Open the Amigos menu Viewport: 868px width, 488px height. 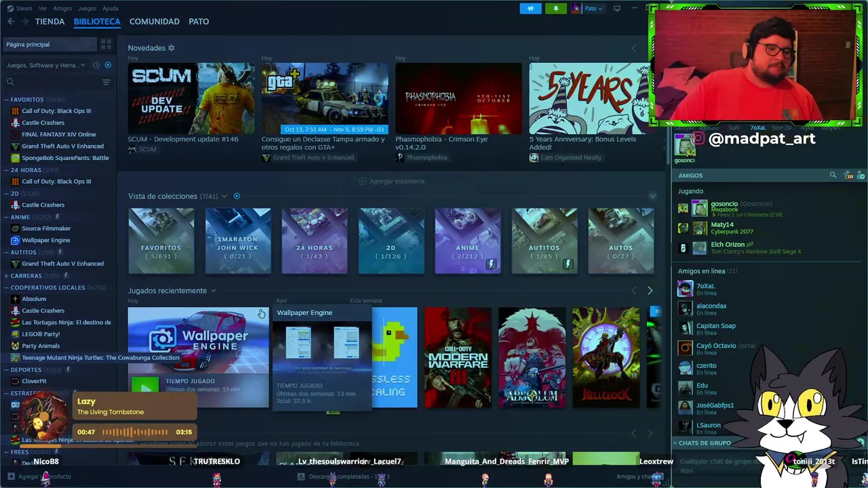(62, 8)
